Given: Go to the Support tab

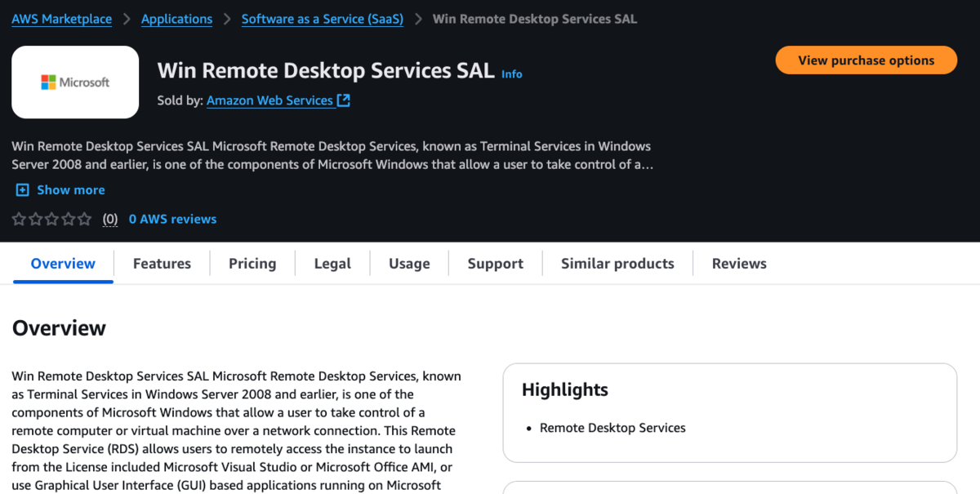Looking at the screenshot, I should pyautogui.click(x=495, y=264).
